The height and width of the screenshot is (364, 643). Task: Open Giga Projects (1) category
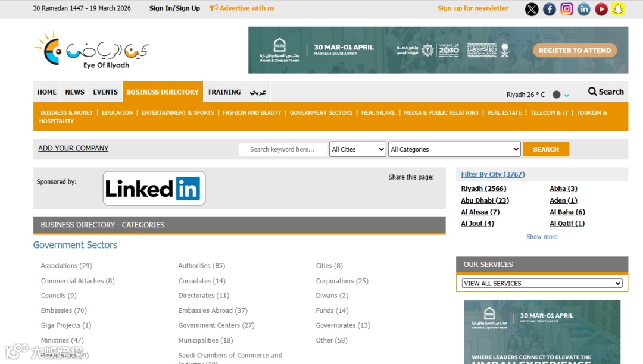pos(66,325)
